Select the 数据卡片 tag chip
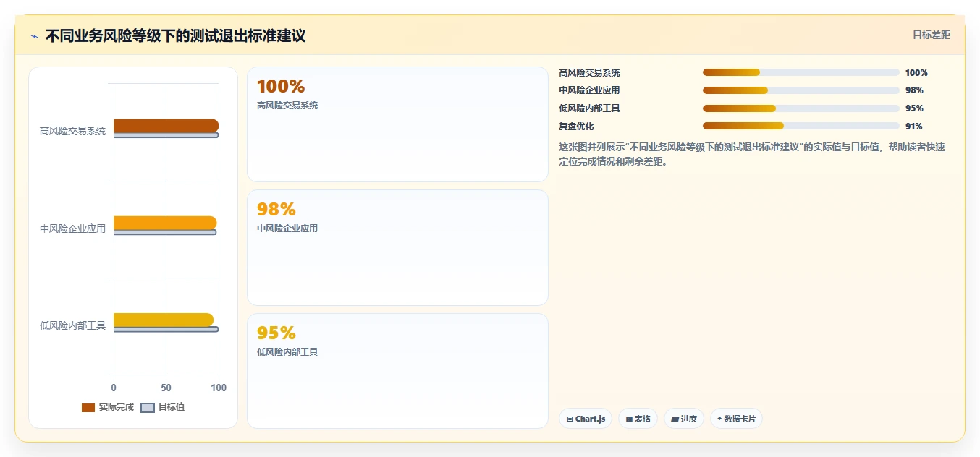Screen dimensions: 980x457 [x=736, y=419]
